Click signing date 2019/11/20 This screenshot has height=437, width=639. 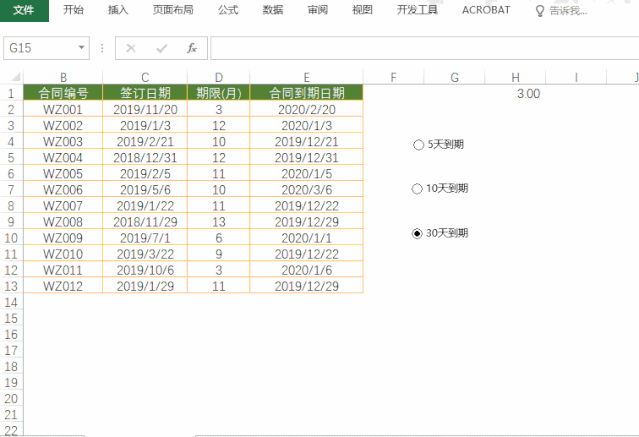click(x=145, y=109)
